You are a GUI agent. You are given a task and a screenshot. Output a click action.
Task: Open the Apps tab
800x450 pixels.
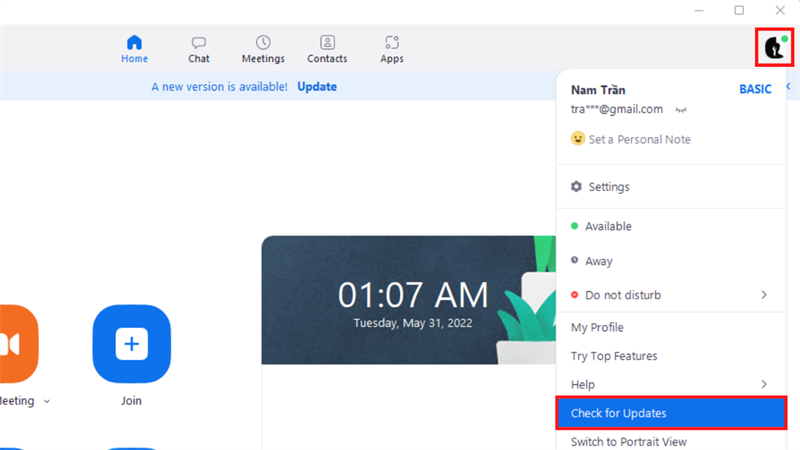(392, 49)
